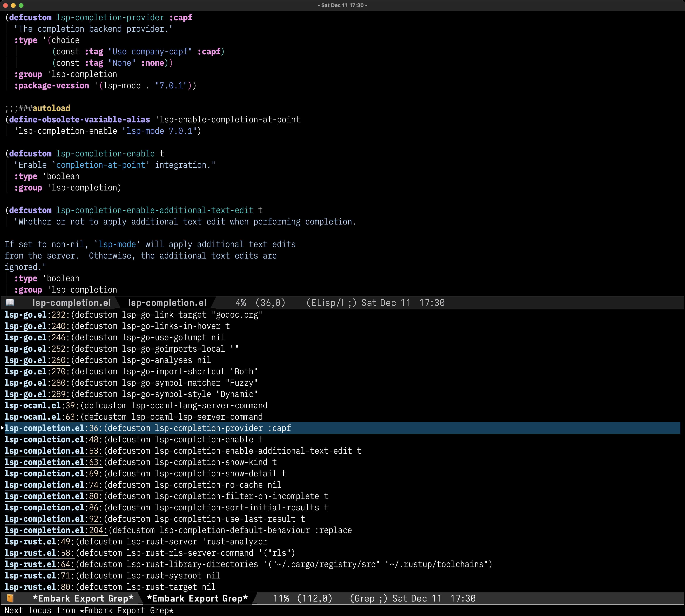Click the book icon in upper modeline
The height and width of the screenshot is (616, 685).
[10, 302]
